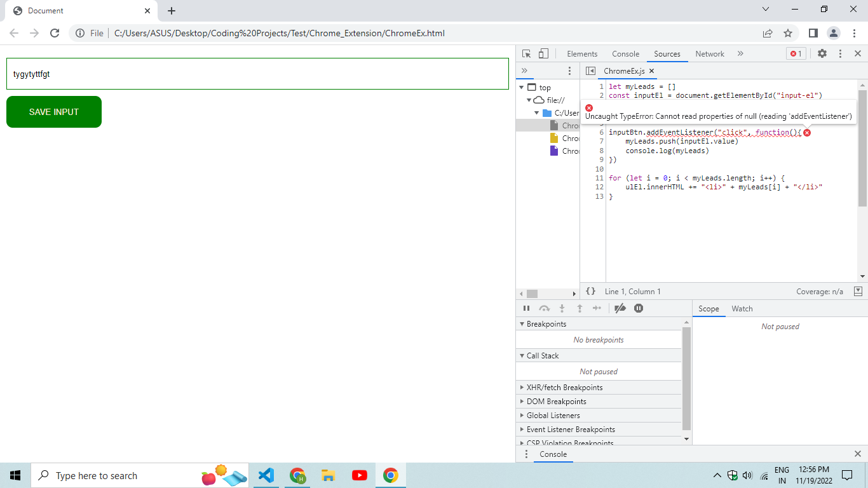Collapse the top frame tree node

(x=522, y=88)
